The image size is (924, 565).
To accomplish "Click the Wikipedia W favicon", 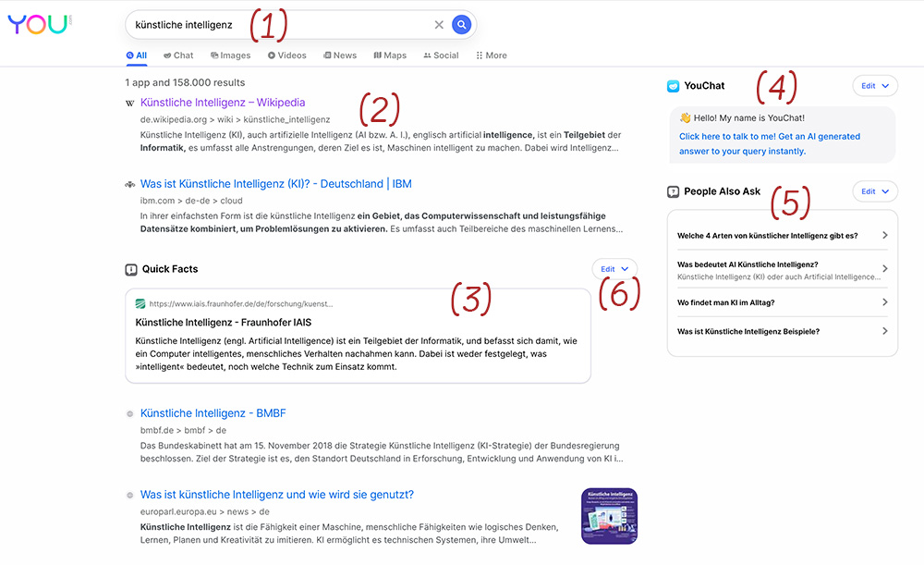I will 130,104.
